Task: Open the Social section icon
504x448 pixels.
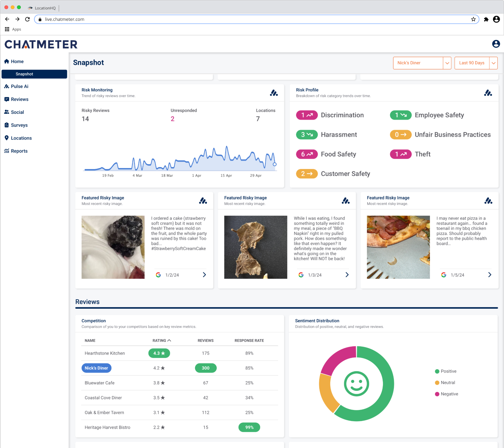Action: pyautogui.click(x=7, y=112)
